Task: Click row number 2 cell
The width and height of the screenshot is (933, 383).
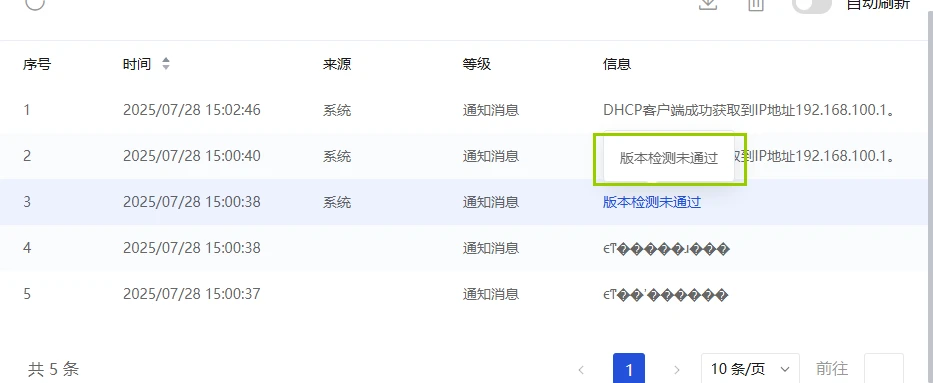Action: tap(27, 156)
